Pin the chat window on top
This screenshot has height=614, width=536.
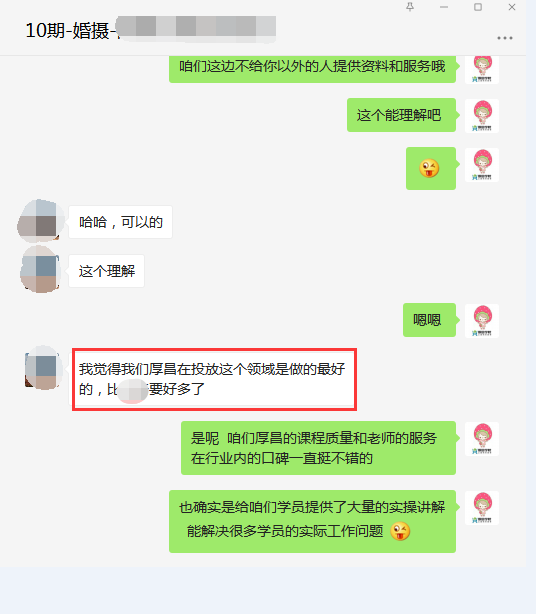tap(410, 7)
